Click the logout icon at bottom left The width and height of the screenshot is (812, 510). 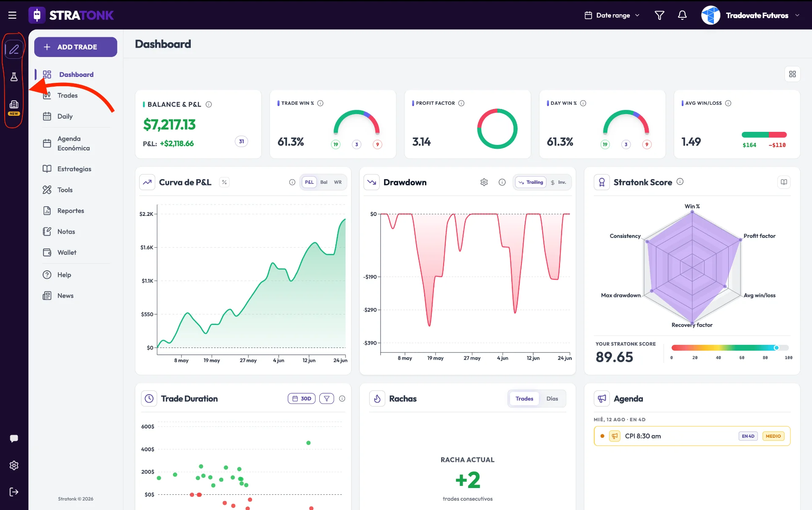pos(14,492)
